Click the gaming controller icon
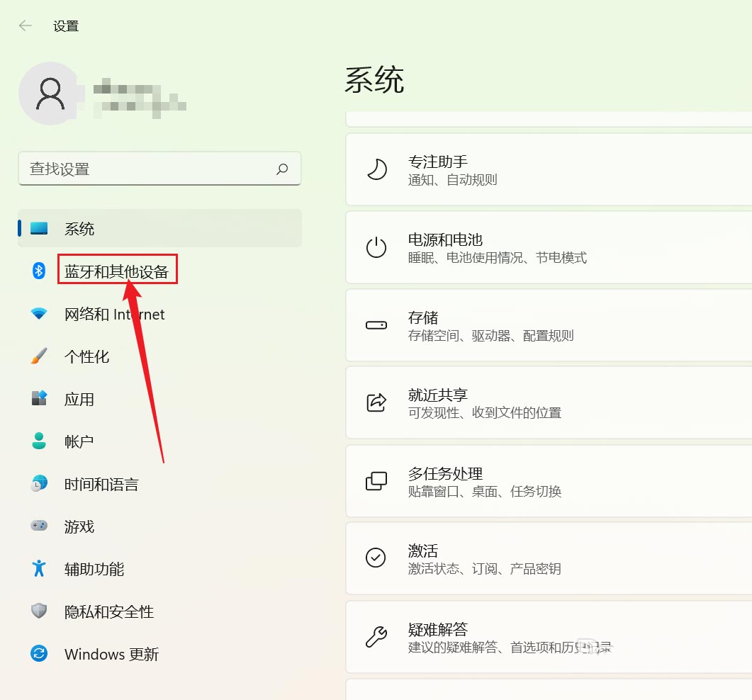The image size is (752, 700). [39, 526]
